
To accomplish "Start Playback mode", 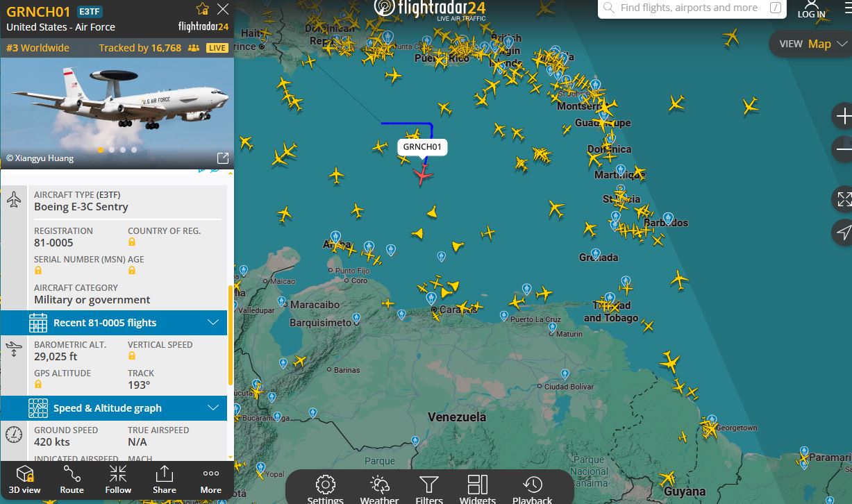I will (x=533, y=489).
